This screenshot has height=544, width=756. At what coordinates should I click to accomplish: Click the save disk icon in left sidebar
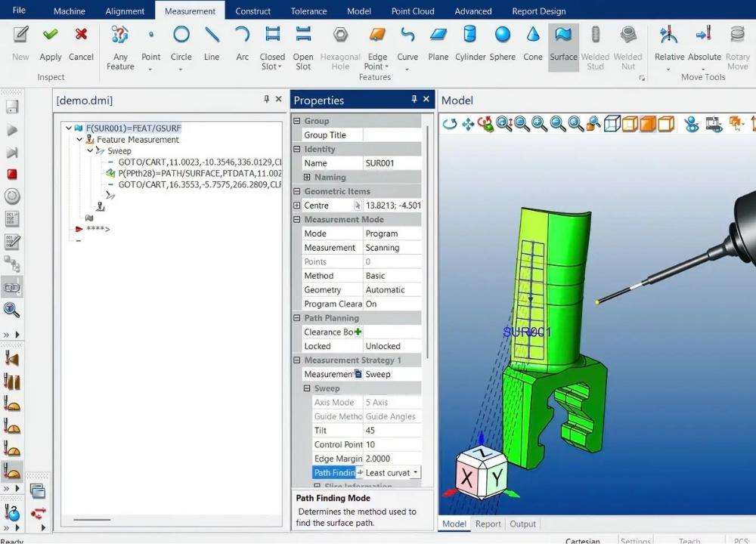point(12,107)
